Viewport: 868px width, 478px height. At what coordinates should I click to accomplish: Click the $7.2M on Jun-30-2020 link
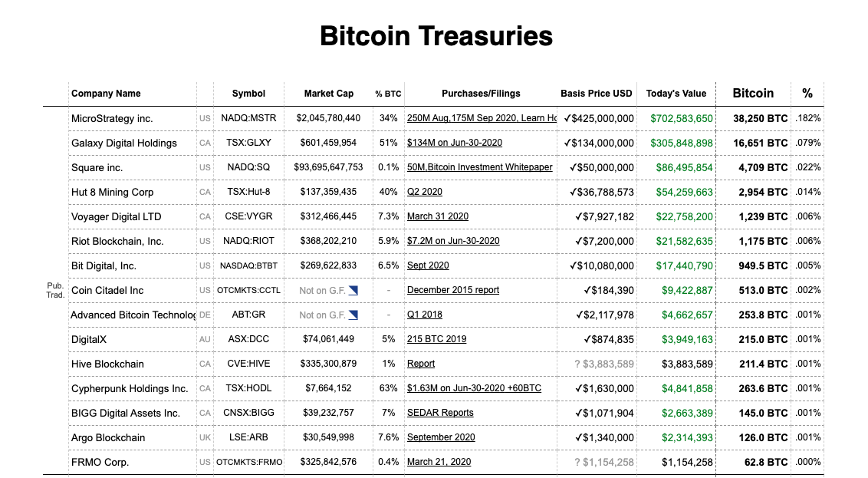tap(453, 241)
